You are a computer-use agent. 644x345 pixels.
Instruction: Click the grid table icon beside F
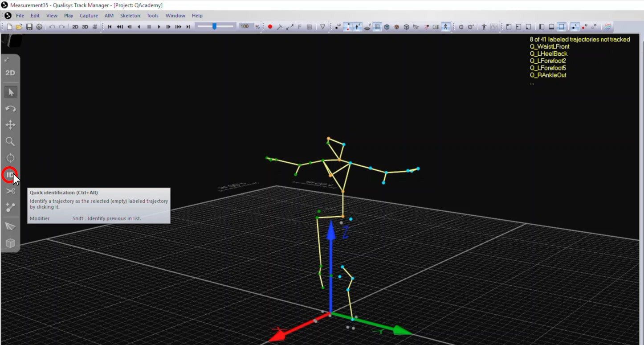click(x=309, y=27)
